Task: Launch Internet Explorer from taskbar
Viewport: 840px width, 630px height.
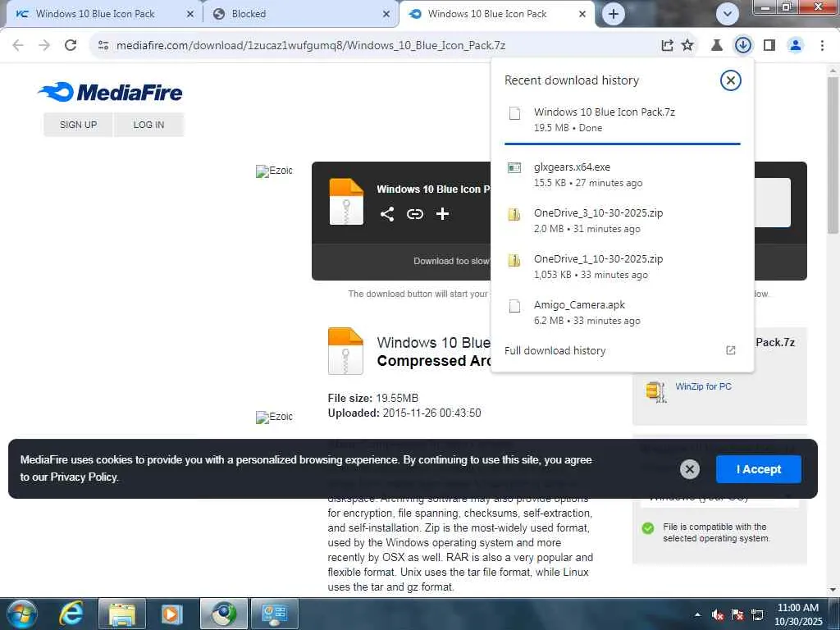Action: click(72, 614)
